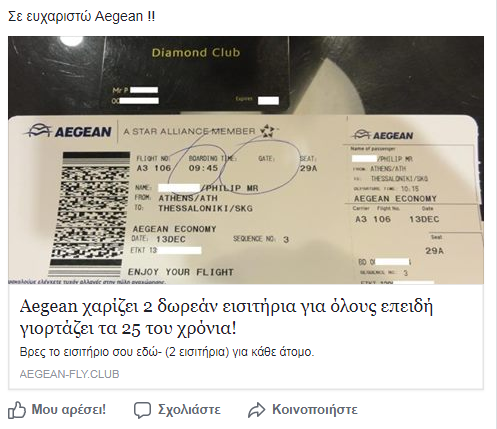This screenshot has height=429, width=497.
Task: Click the Star Alliance star emblem
Action: click(268, 131)
